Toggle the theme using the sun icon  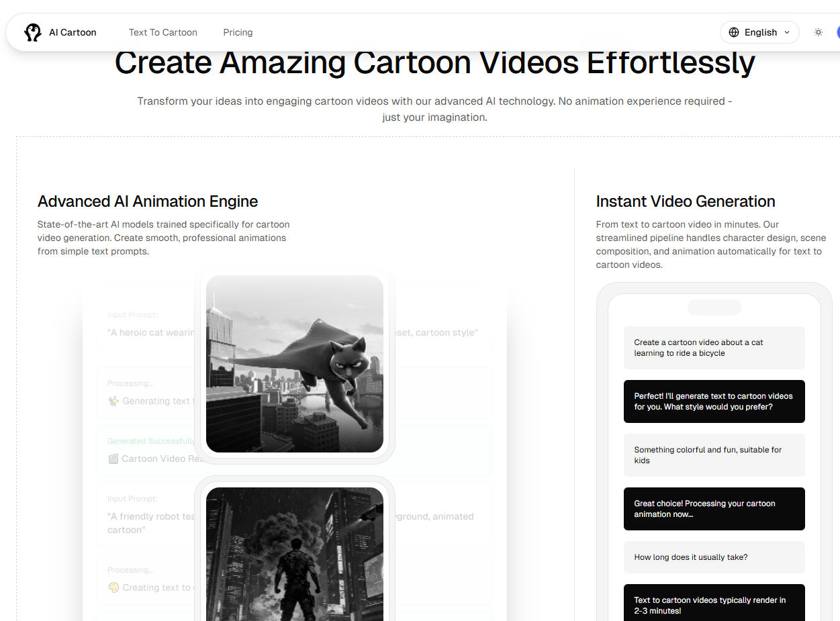(x=819, y=32)
